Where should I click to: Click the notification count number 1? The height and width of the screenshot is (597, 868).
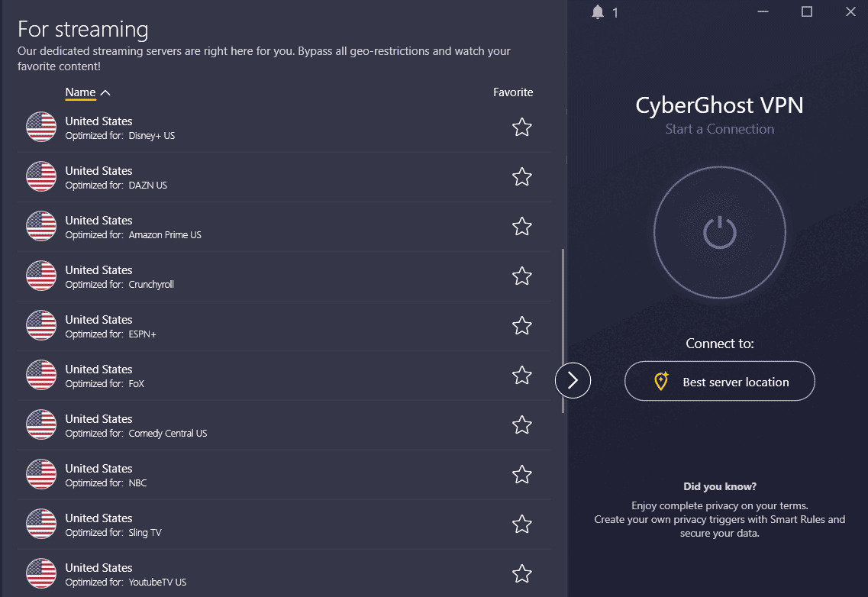coord(615,13)
